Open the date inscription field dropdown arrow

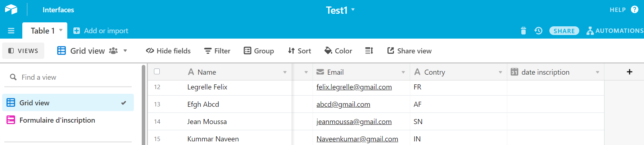point(598,72)
